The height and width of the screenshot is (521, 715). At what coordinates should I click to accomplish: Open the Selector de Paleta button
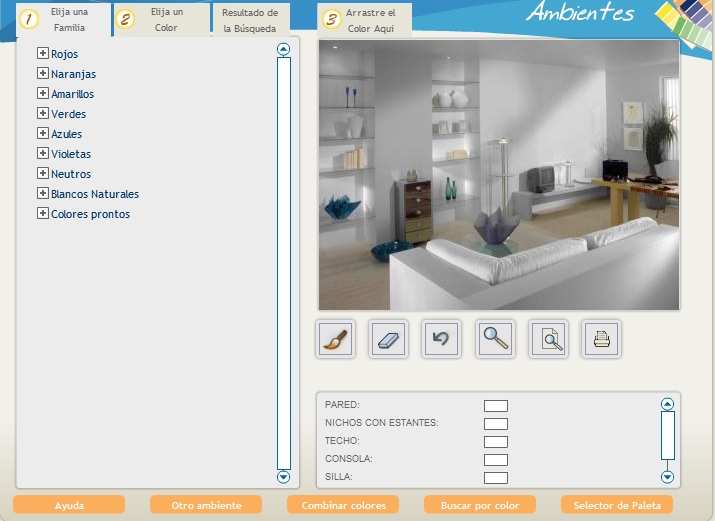click(617, 505)
